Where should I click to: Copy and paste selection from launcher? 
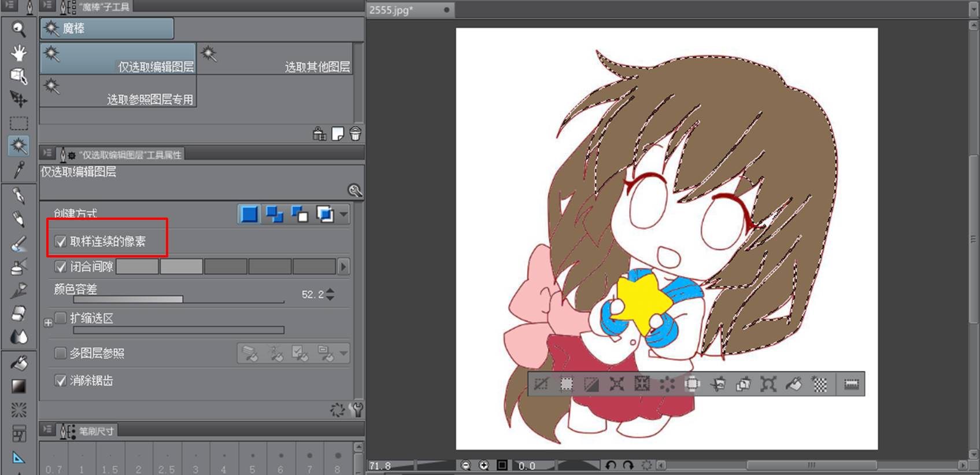(743, 384)
